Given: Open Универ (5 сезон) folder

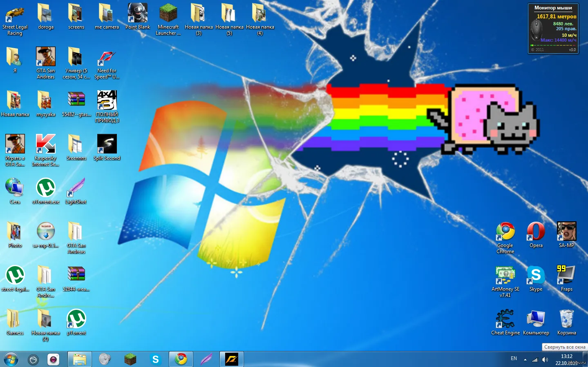Looking at the screenshot, I should tap(76, 63).
